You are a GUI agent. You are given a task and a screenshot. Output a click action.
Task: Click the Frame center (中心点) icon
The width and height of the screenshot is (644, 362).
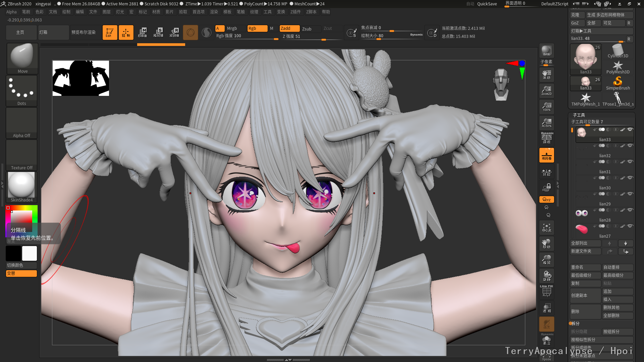pos(546,228)
